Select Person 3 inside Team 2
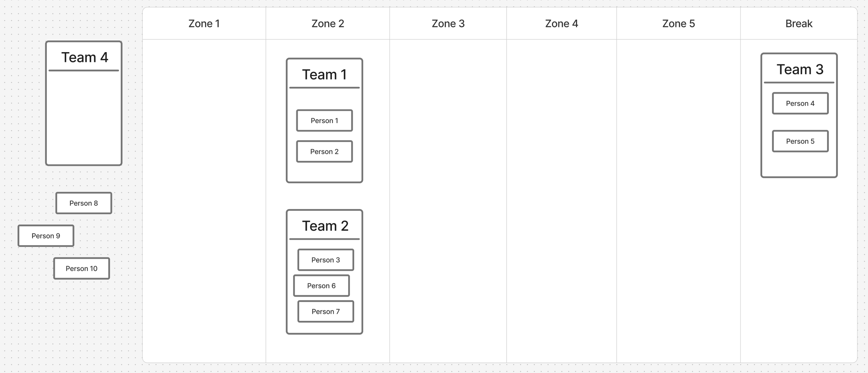Viewport: 868px width, 373px height. pyautogui.click(x=326, y=260)
